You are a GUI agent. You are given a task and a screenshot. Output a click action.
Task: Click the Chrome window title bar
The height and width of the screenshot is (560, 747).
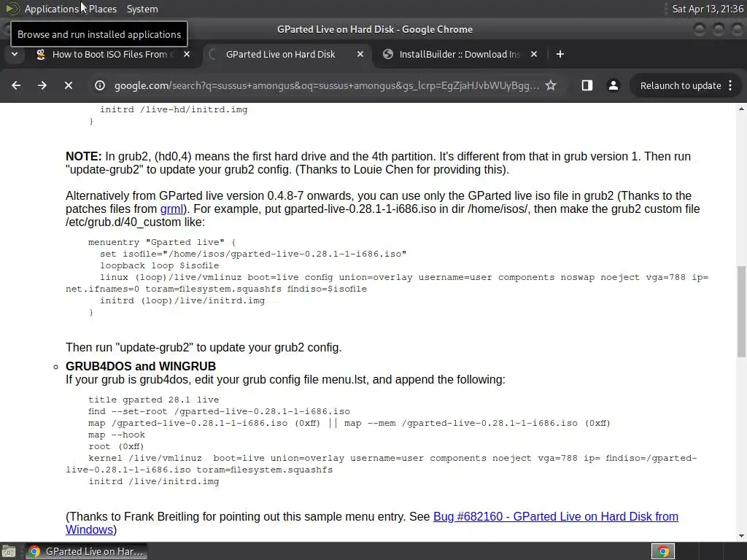375,29
